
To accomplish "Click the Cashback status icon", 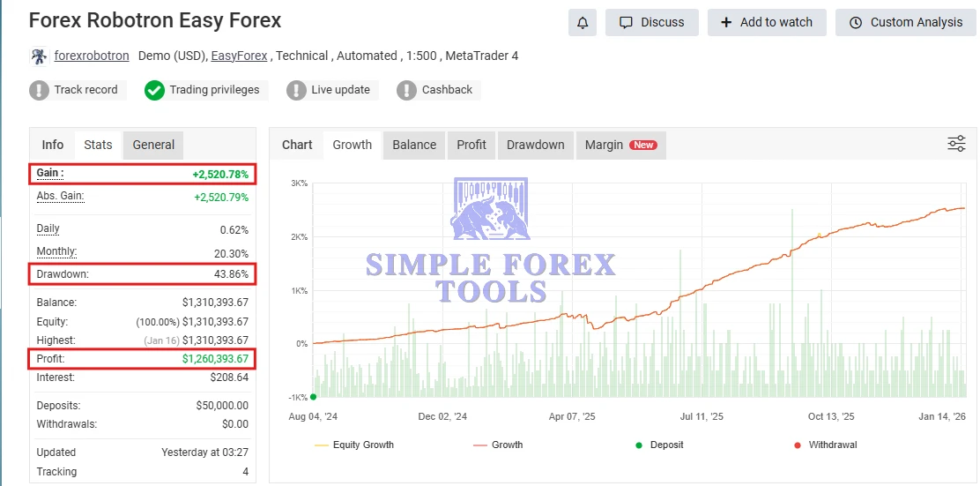I will click(406, 90).
